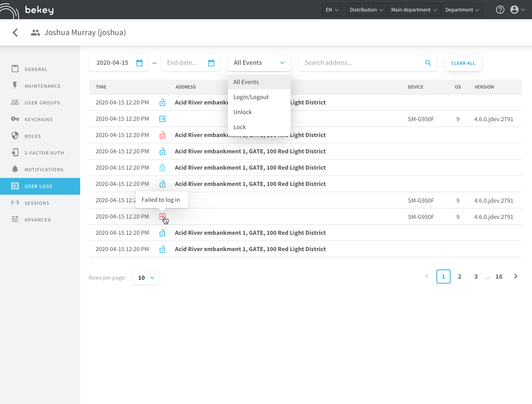This screenshot has width=532, height=404.
Task: Open the End date calendar picker icon
Action: (211, 63)
